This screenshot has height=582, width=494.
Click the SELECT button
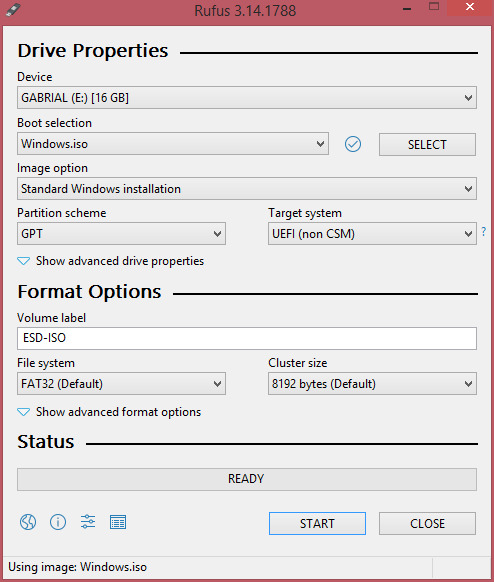coord(427,144)
